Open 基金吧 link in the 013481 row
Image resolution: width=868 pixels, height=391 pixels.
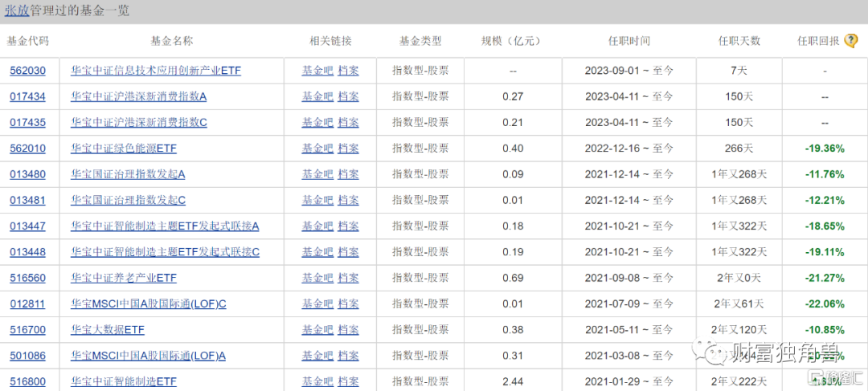point(317,200)
